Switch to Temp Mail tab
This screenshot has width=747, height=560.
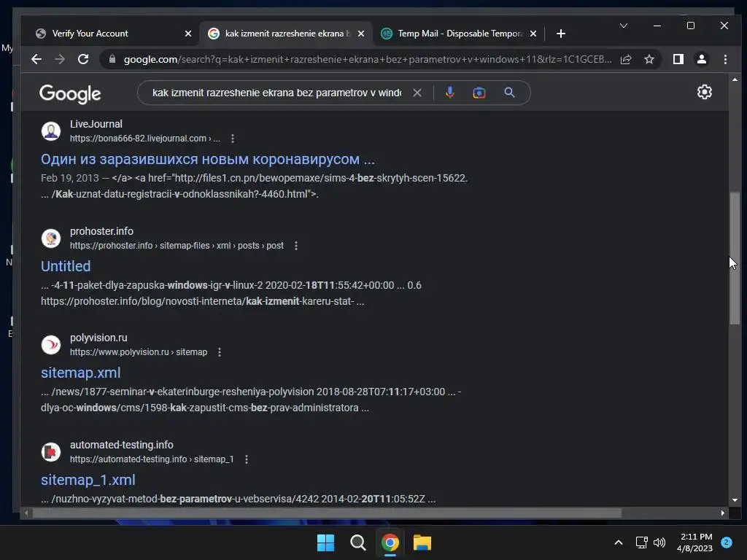coord(459,34)
